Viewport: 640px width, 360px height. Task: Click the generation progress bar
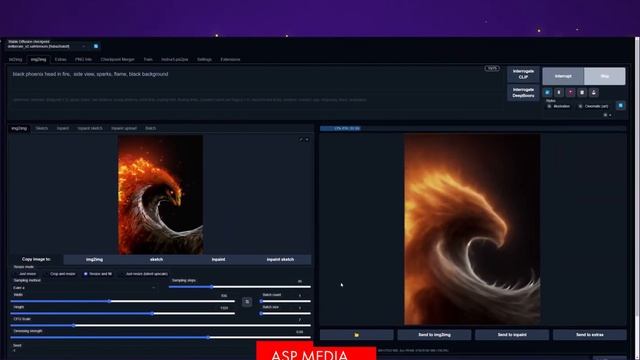473,128
